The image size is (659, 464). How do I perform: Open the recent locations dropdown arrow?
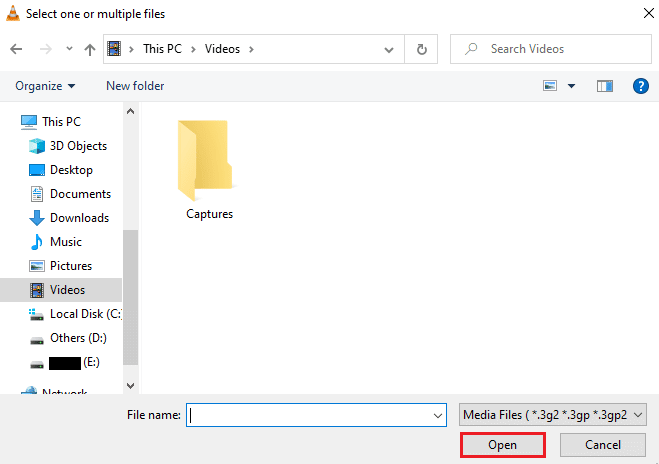pyautogui.click(x=69, y=49)
